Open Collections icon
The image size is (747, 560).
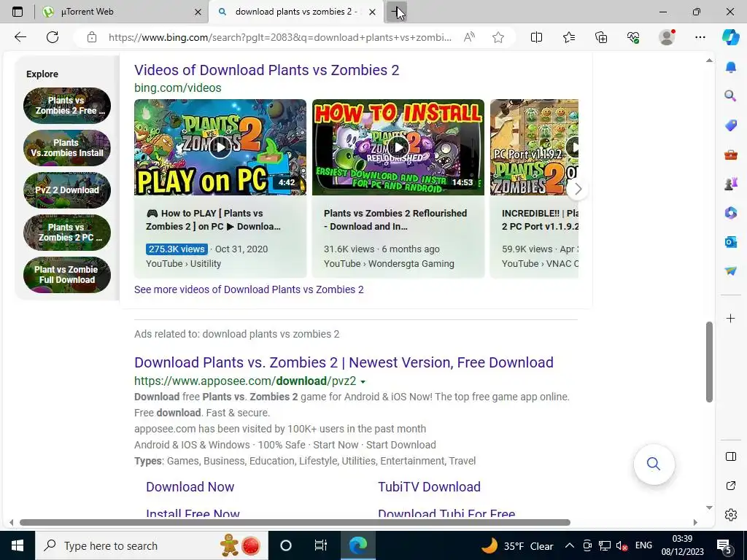[x=601, y=37]
